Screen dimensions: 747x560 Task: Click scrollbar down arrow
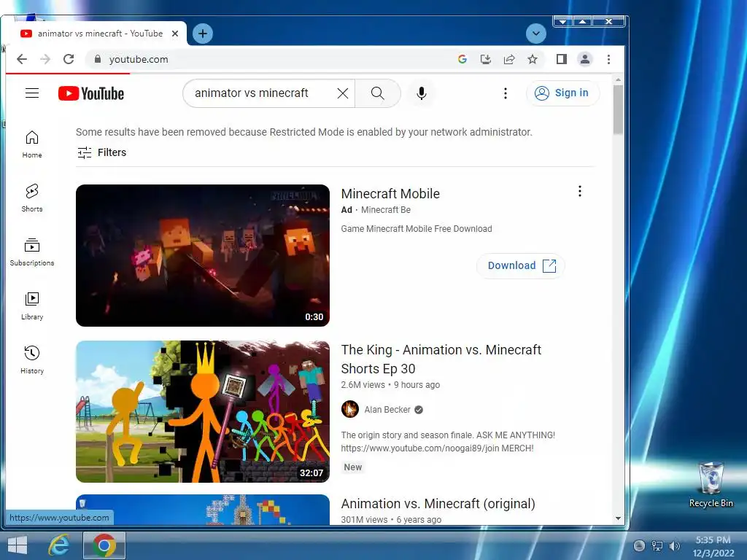coord(618,518)
